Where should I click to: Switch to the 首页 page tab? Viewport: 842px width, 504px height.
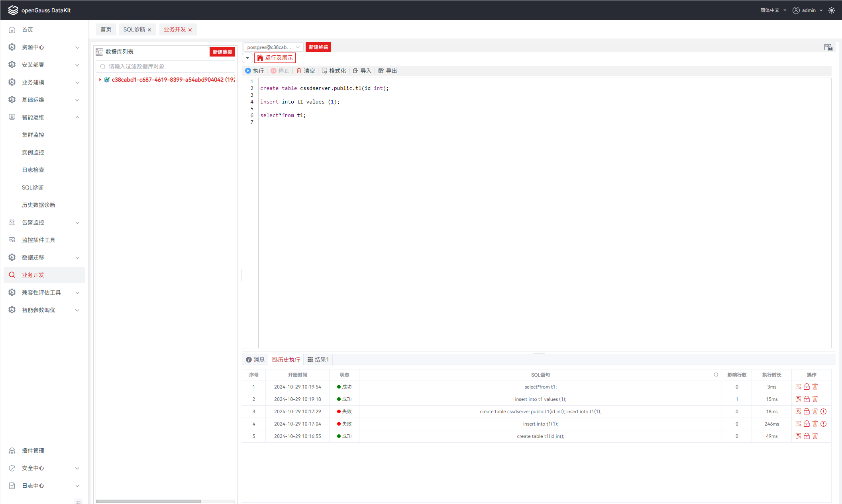(x=106, y=29)
